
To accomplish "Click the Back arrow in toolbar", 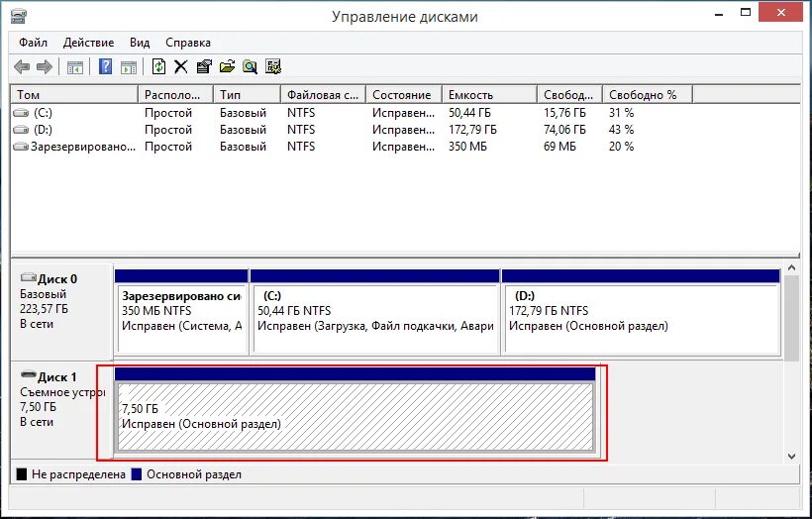I will pyautogui.click(x=22, y=66).
